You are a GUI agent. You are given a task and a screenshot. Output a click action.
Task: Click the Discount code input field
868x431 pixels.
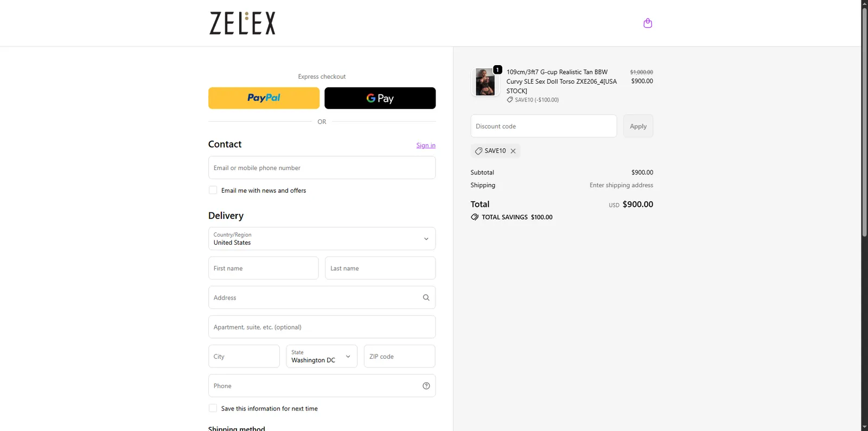click(543, 125)
